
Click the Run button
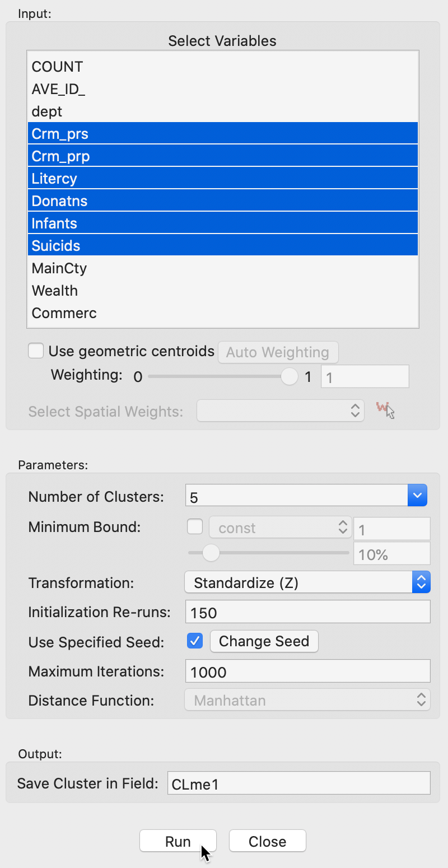[178, 841]
